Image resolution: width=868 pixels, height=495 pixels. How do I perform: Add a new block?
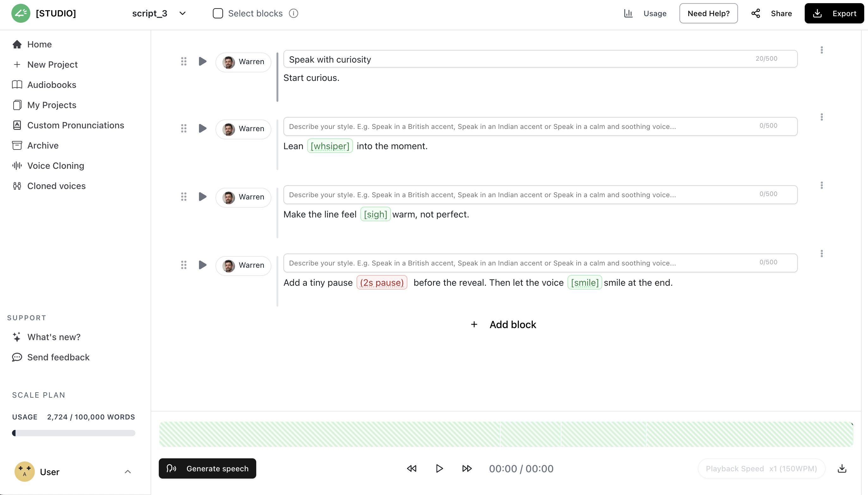503,325
